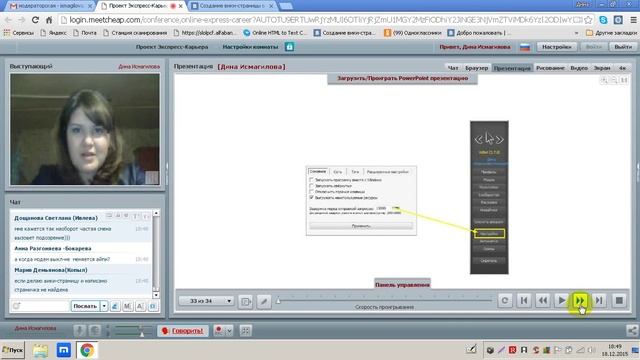Click the playback speed slider handle
Screen dimensions: 640x360
(x=278, y=301)
